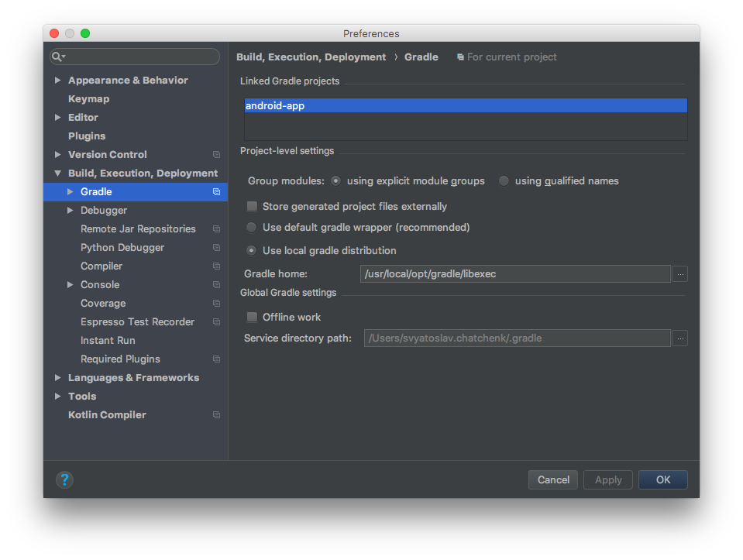Click the project-level icon beside Gradle sidebar entry
743x560 pixels.
tap(215, 191)
